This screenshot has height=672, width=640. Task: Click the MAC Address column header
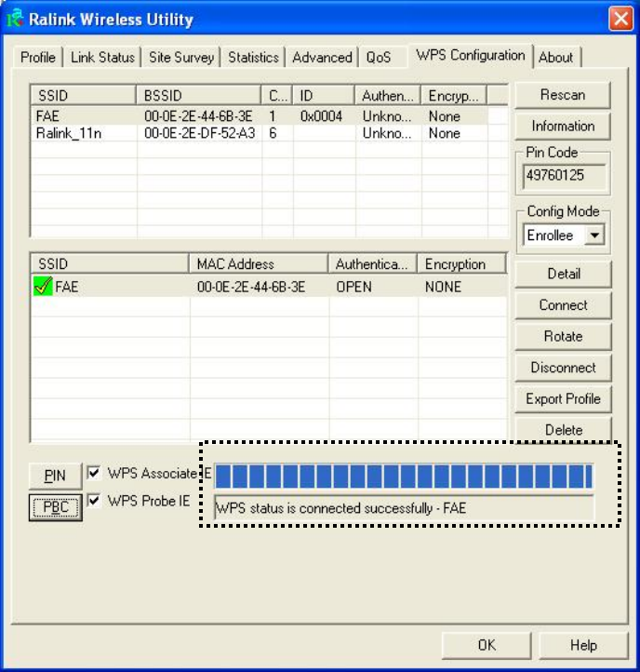click(258, 263)
